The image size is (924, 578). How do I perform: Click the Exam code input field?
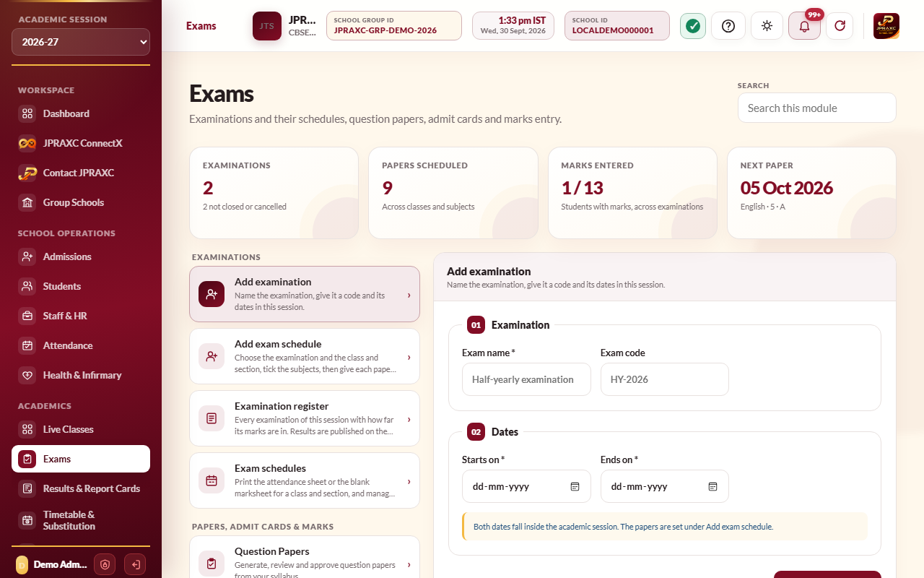(665, 379)
